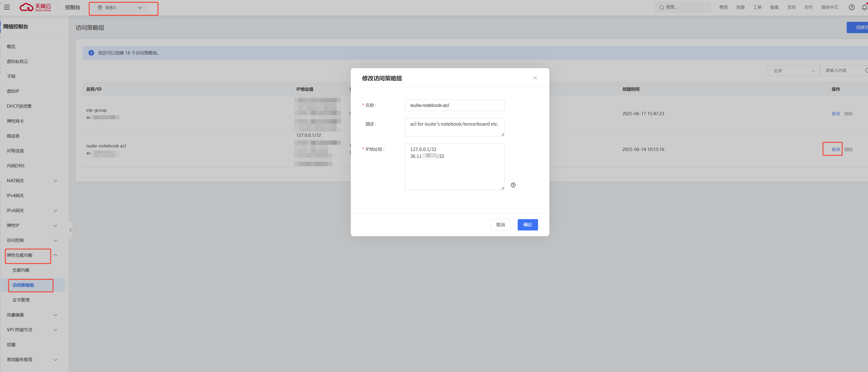Click the 名称 input field in dialog
The image size is (868, 372).
[x=454, y=105]
